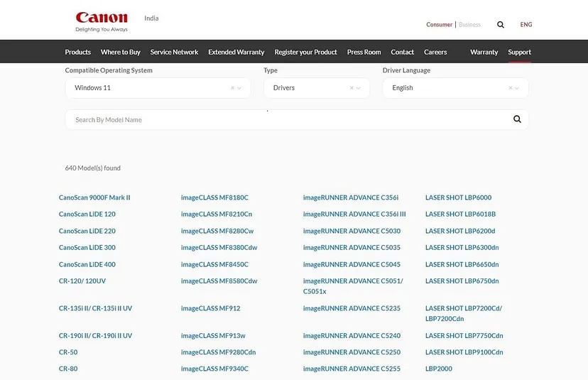Open imageCLASS MF9340C link
The height and width of the screenshot is (380, 588).
pyautogui.click(x=214, y=369)
